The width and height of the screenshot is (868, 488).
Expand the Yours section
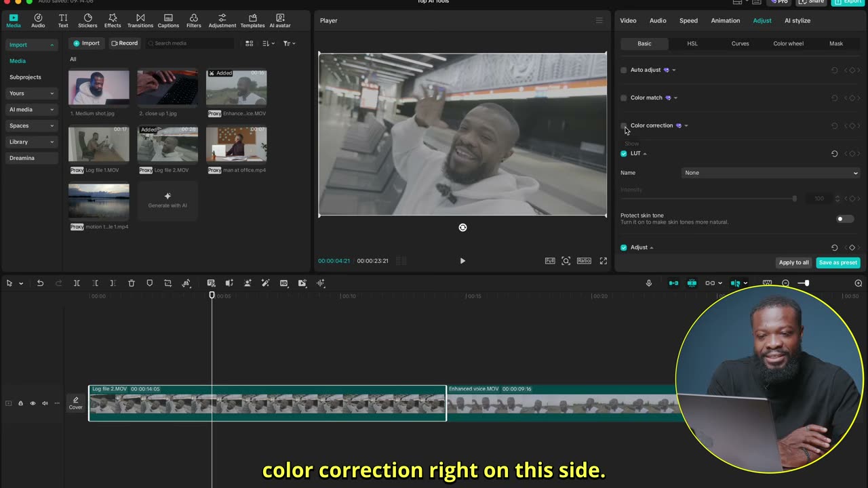click(31, 94)
